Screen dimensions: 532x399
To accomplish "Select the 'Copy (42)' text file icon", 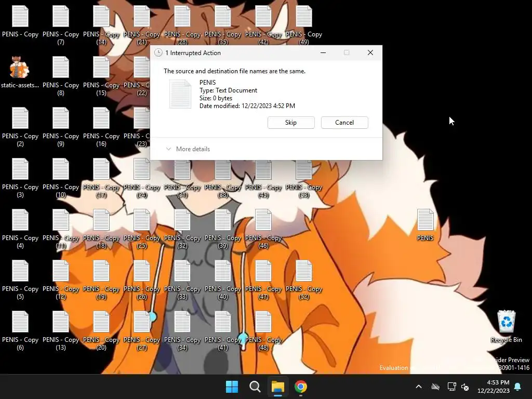I will click(263, 16).
